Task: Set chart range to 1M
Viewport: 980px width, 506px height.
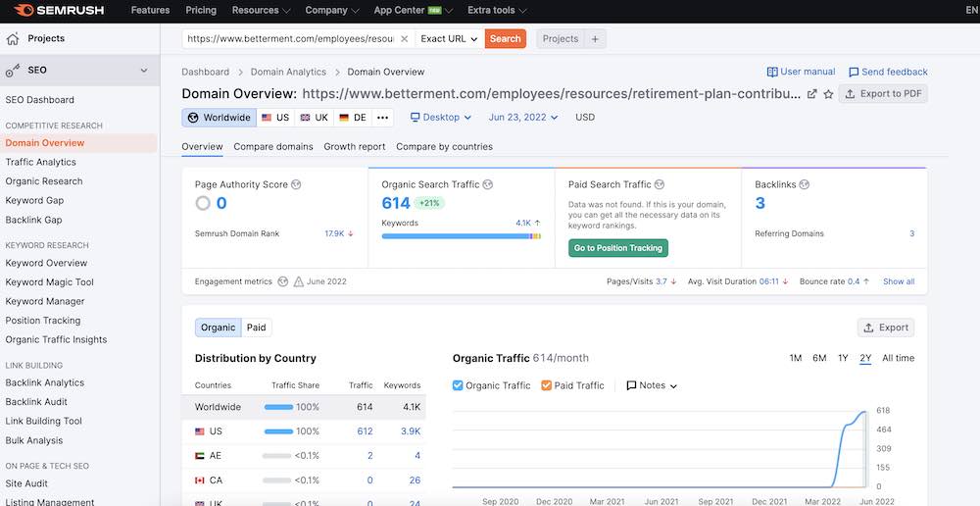Action: [x=795, y=358]
